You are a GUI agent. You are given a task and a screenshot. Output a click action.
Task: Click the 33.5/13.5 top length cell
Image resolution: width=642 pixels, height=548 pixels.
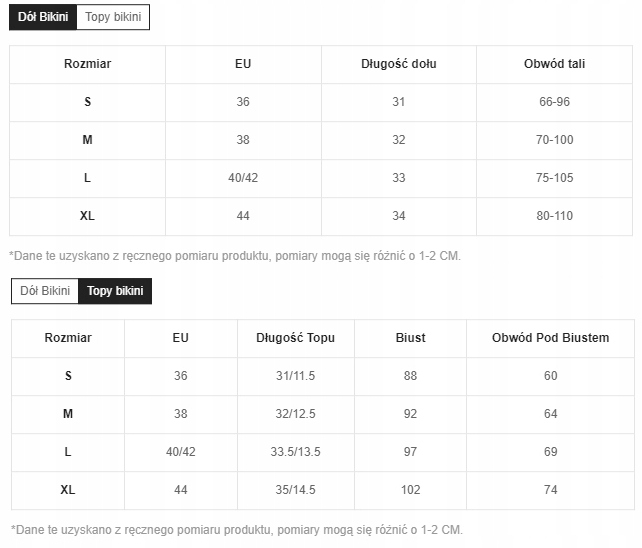click(296, 452)
